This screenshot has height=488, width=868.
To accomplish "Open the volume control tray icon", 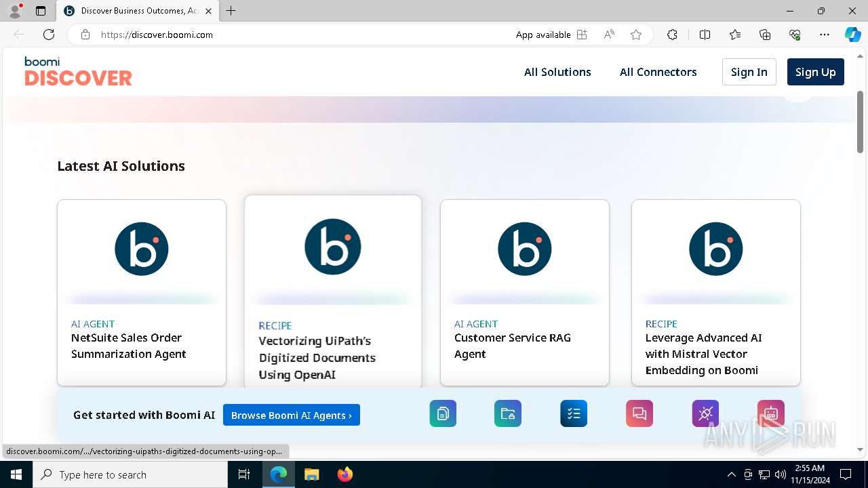I will point(781,474).
